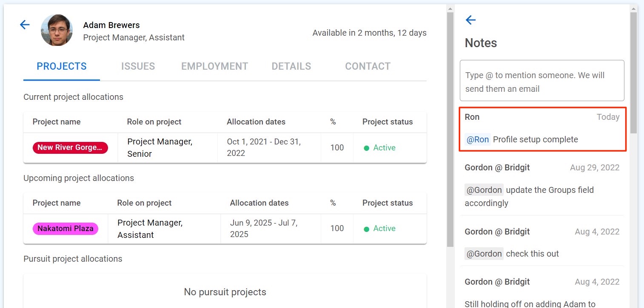Click @Gordon mention in Groups field note

484,190
